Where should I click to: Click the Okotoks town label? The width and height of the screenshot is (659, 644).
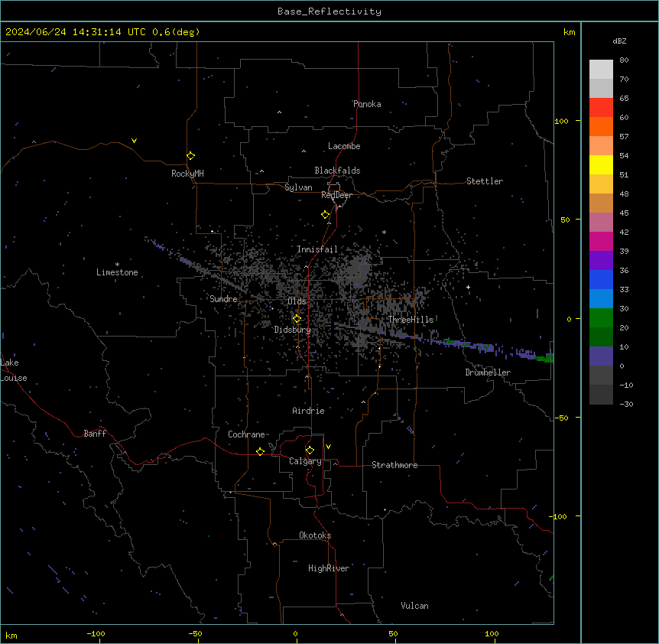(315, 535)
